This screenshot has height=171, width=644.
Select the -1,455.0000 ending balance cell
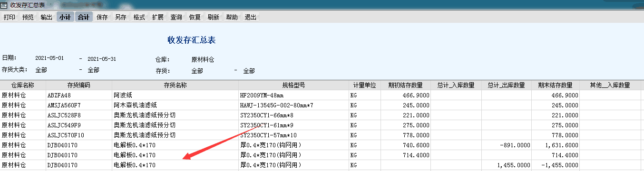coord(556,165)
